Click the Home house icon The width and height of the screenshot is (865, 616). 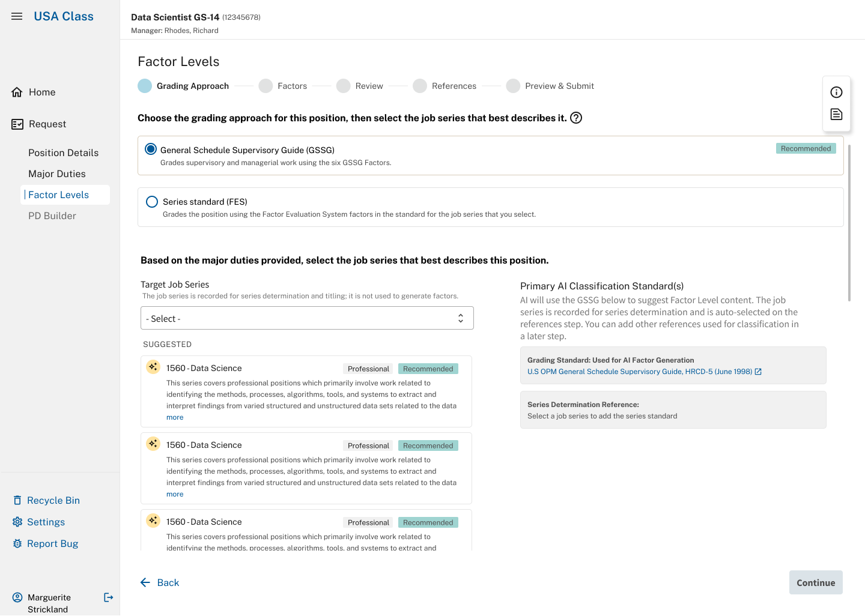(x=17, y=92)
